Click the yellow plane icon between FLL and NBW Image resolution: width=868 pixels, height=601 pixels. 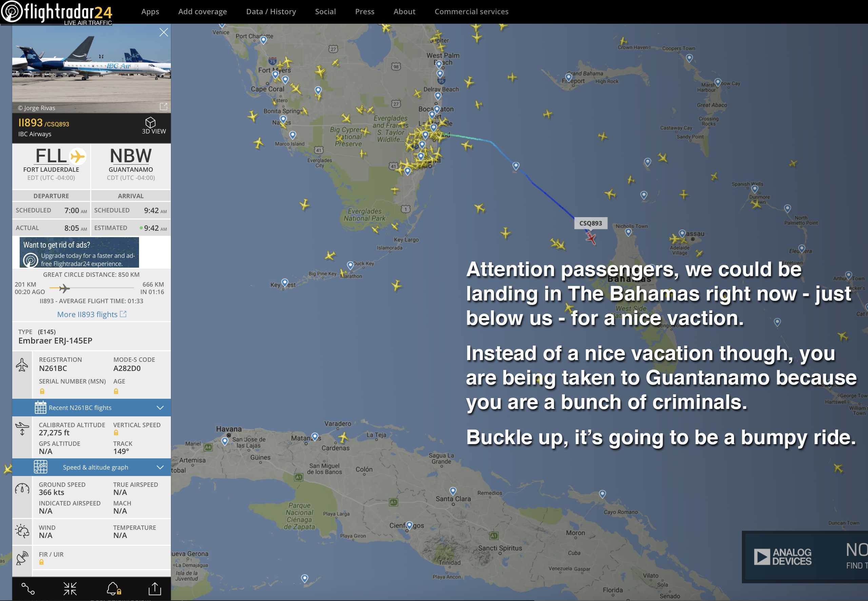77,156
